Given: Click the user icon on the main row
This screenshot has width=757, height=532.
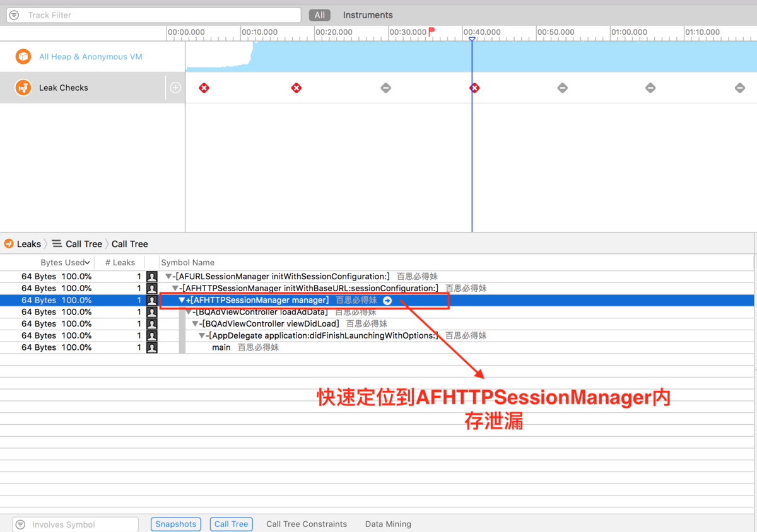Looking at the screenshot, I should [x=152, y=348].
